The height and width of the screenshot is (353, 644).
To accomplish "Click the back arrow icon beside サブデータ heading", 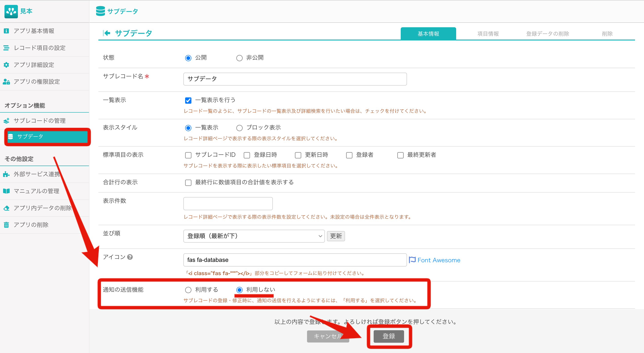I will click(x=106, y=33).
